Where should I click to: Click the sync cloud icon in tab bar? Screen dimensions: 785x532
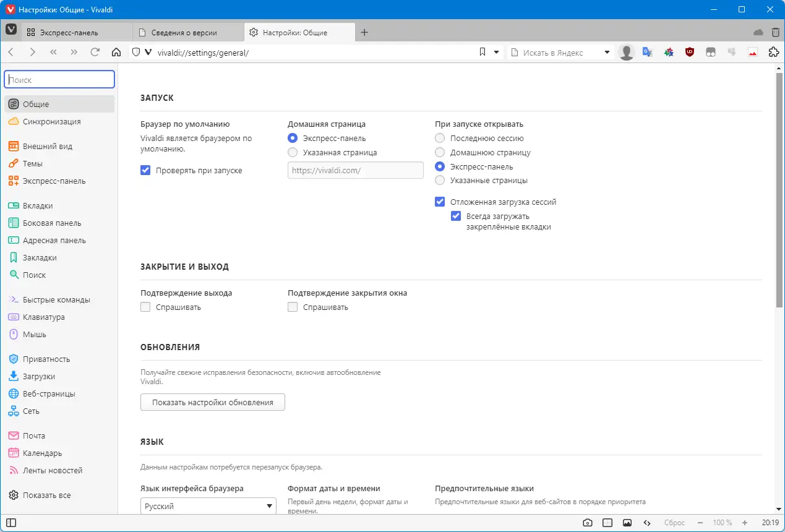coord(758,32)
